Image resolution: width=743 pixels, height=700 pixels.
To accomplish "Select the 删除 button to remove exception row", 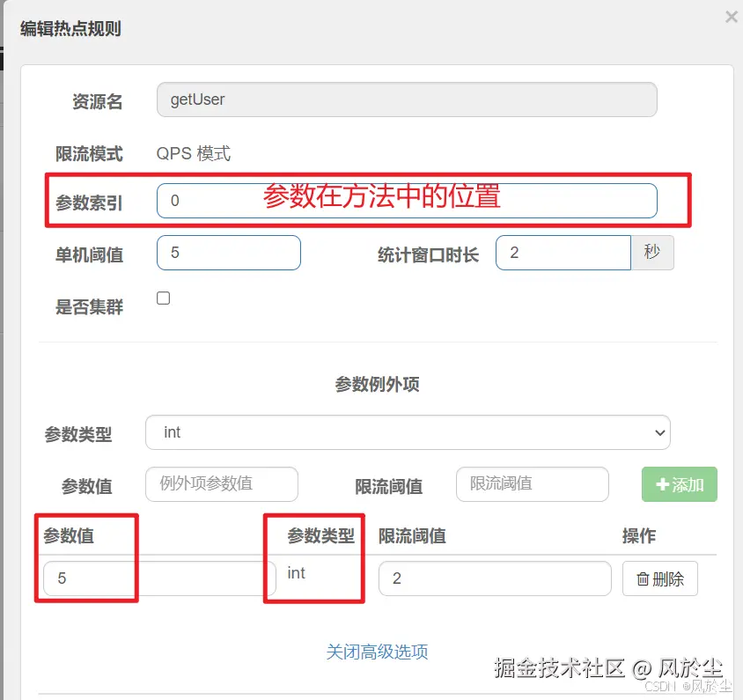I will 659,578.
